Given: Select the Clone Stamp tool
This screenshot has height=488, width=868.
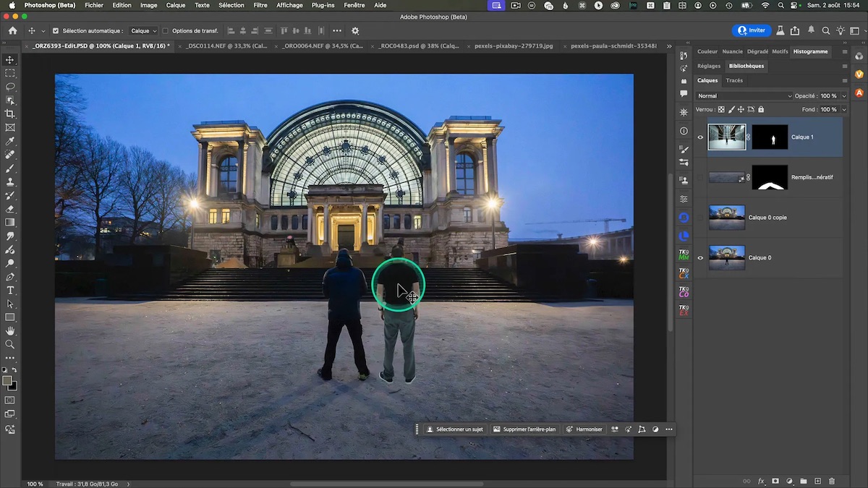Looking at the screenshot, I should pos(10,181).
